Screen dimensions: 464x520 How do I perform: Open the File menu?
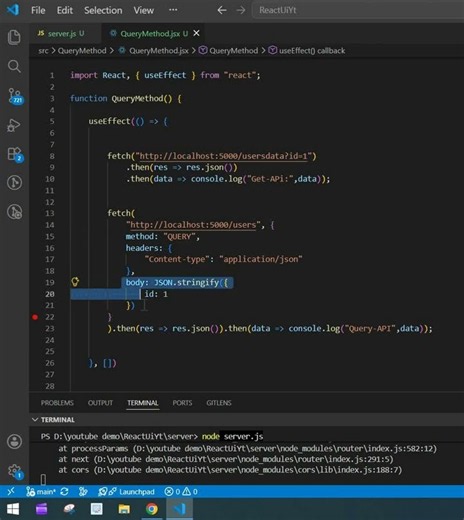(x=38, y=10)
